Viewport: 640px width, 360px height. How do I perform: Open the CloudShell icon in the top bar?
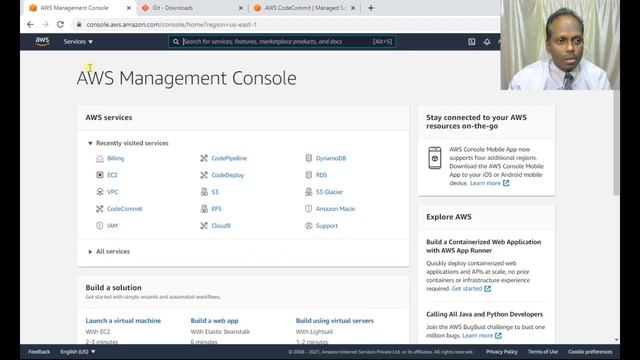pyautogui.click(x=471, y=42)
